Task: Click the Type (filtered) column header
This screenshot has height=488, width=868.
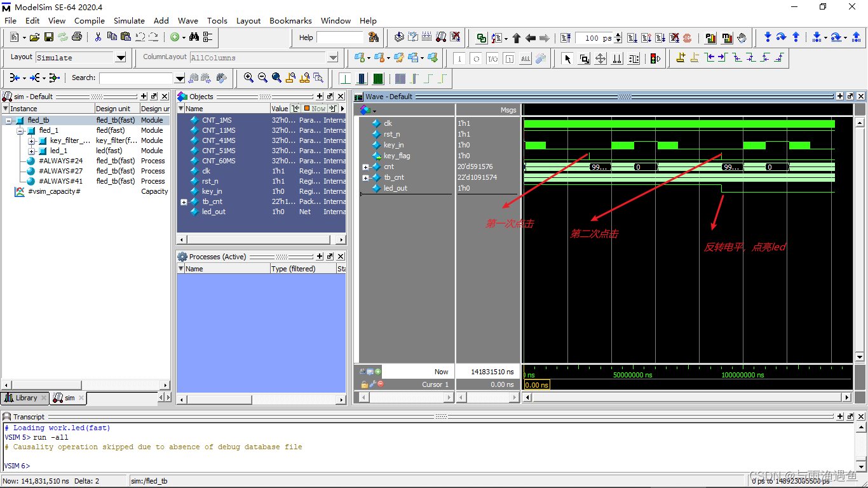Action: coord(302,269)
